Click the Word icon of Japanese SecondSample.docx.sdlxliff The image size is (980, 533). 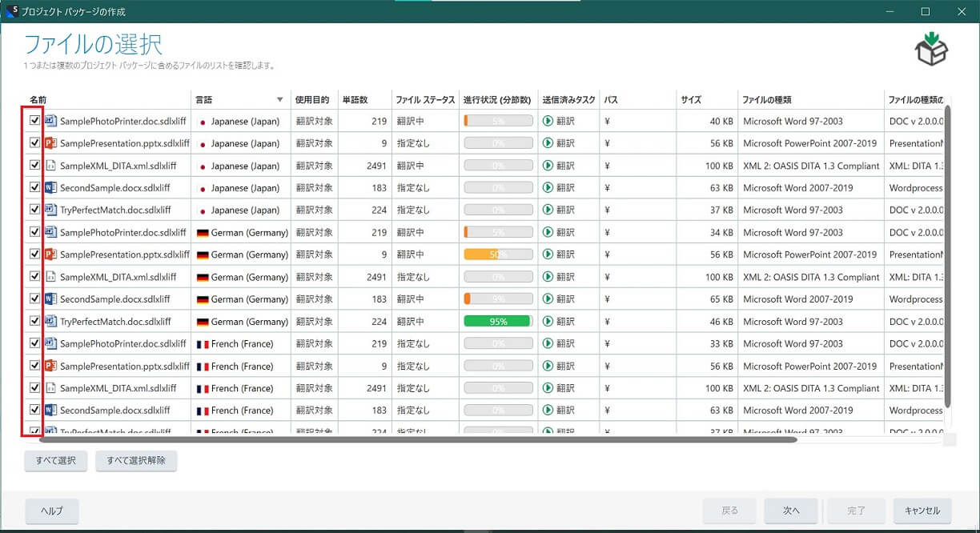click(51, 188)
